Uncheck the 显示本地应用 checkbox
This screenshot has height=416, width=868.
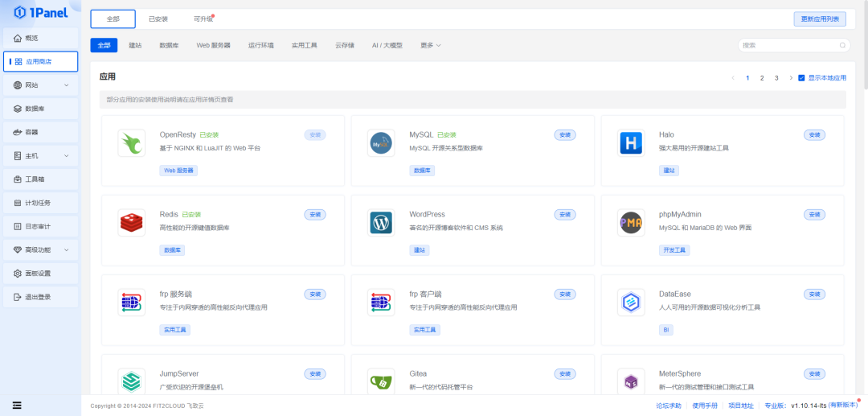801,78
